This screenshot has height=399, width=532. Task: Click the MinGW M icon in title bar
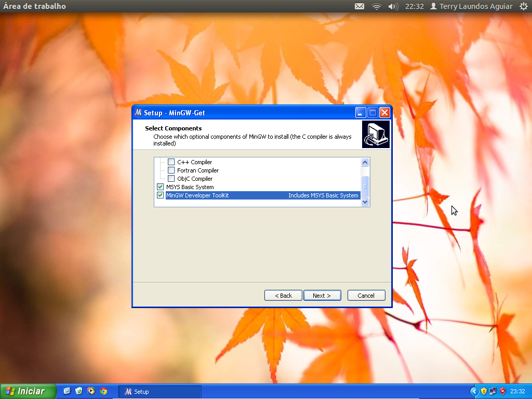tap(138, 113)
